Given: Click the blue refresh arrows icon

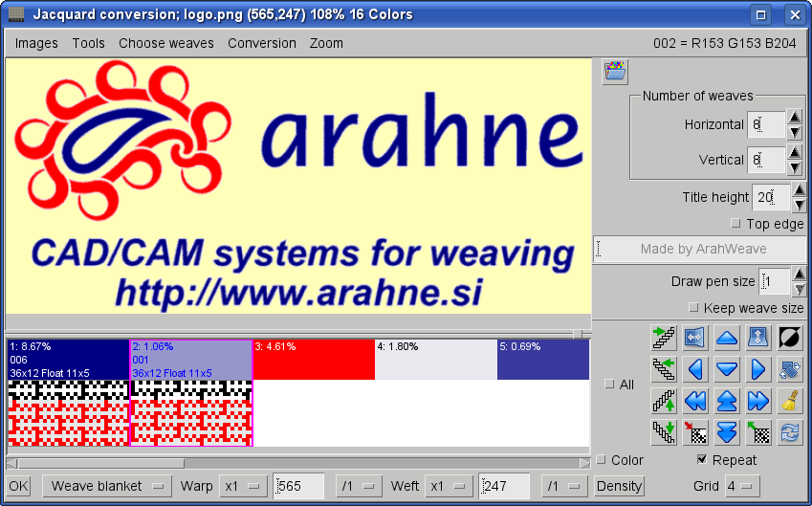Looking at the screenshot, I should (790, 432).
